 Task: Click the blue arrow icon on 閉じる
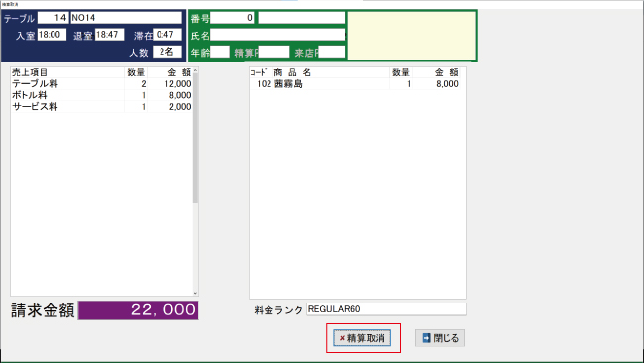426,338
